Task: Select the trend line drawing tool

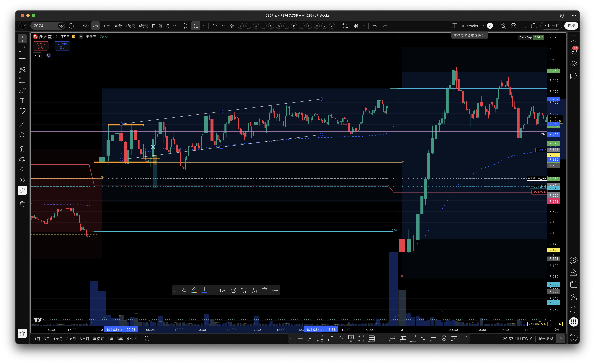Action: click(22, 49)
